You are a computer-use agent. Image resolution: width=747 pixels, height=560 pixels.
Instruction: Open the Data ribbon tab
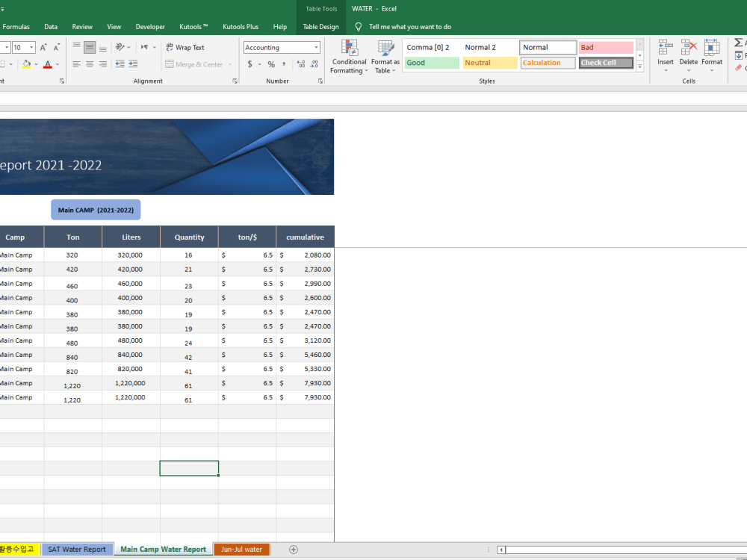(x=51, y=27)
